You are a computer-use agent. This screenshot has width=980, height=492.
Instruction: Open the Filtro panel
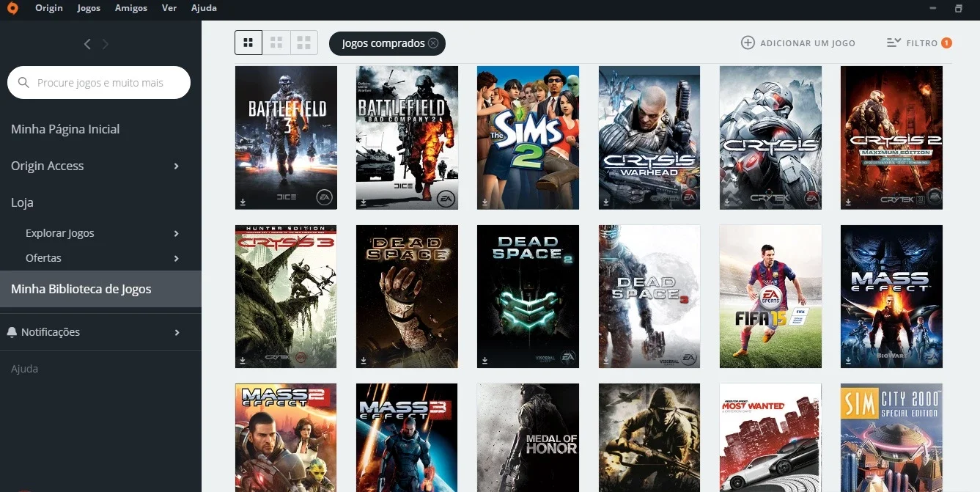[x=919, y=43]
